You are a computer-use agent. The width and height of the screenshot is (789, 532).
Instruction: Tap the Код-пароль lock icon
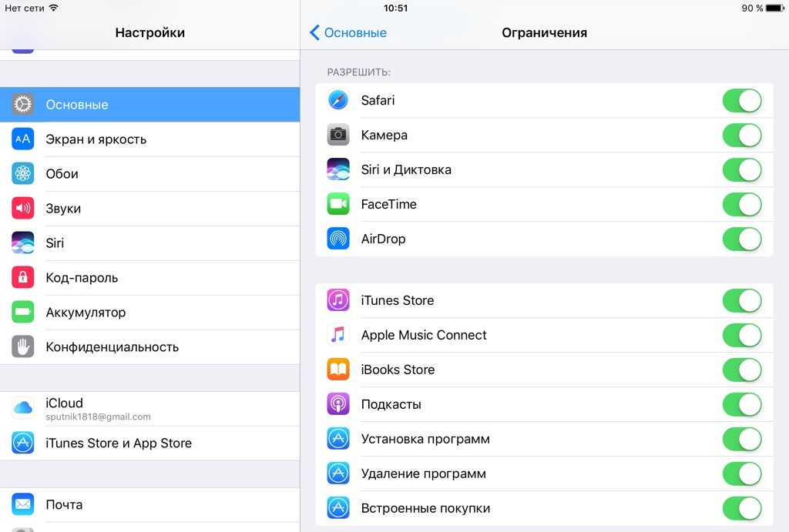(22, 278)
